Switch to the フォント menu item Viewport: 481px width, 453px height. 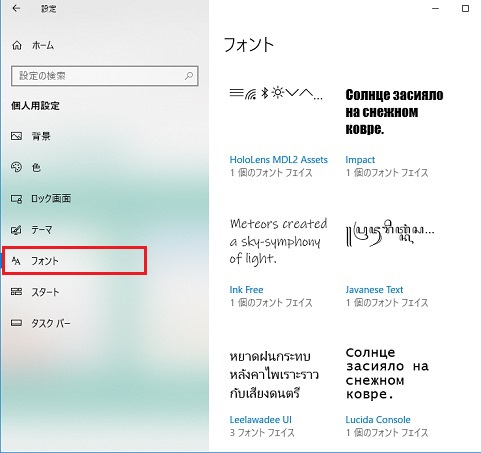tap(74, 261)
